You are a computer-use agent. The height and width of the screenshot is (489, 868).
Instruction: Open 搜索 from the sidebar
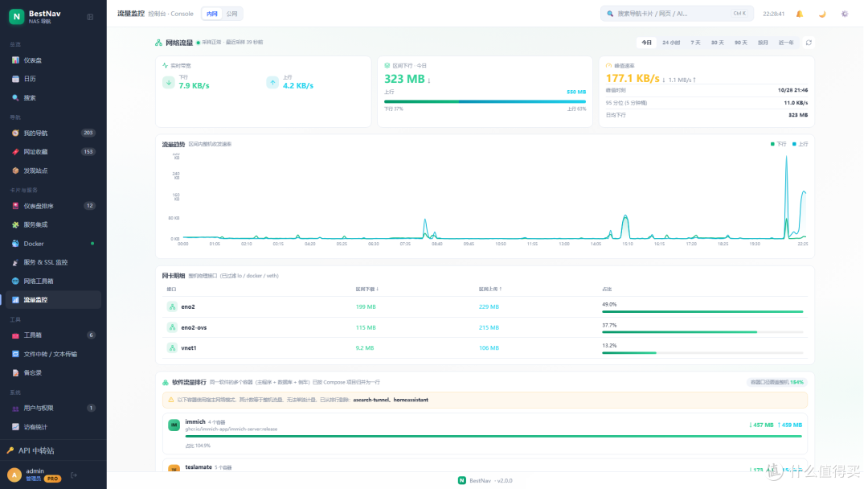pyautogui.click(x=53, y=98)
